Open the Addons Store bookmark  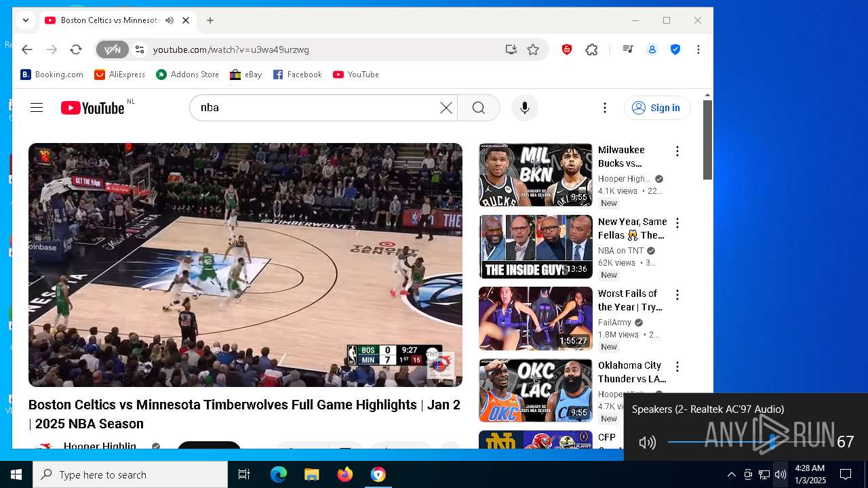pos(188,75)
